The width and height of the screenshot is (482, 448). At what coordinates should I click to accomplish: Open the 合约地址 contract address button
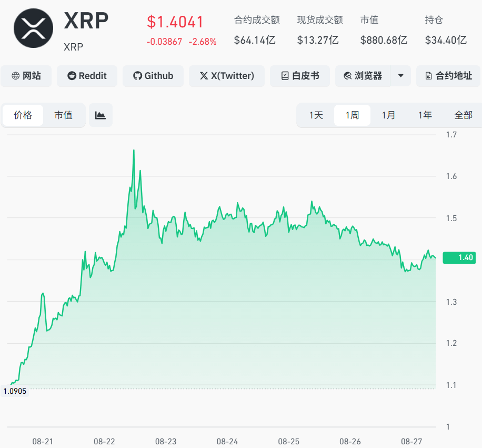(x=448, y=76)
